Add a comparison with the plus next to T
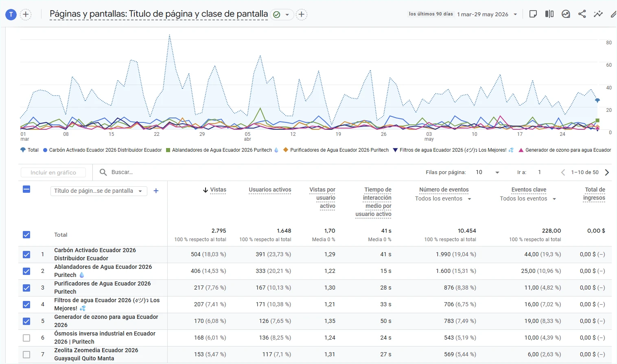 coord(26,15)
